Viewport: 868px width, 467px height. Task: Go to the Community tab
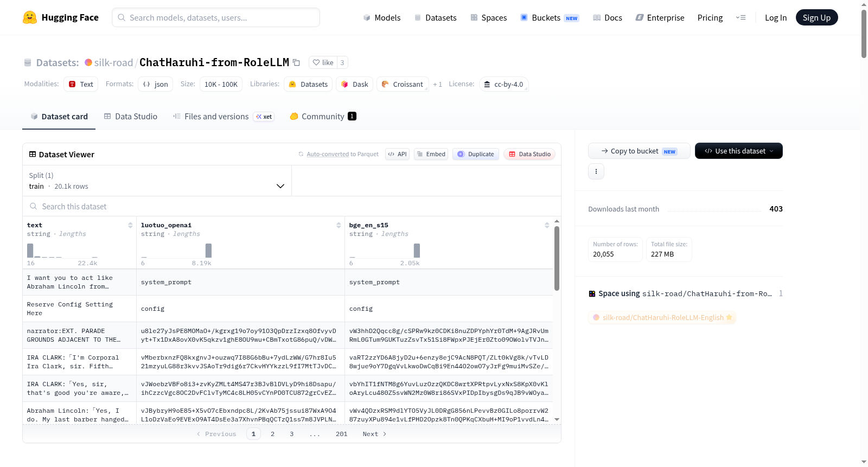point(323,116)
